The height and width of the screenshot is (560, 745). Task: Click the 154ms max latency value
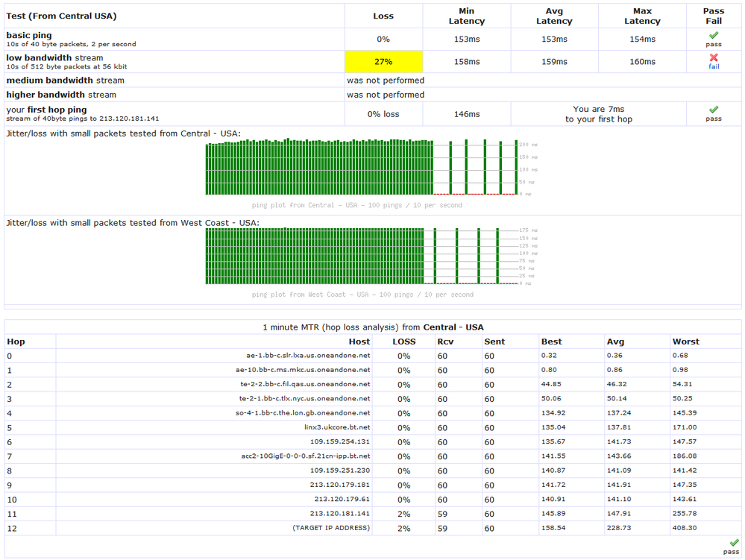[642, 39]
